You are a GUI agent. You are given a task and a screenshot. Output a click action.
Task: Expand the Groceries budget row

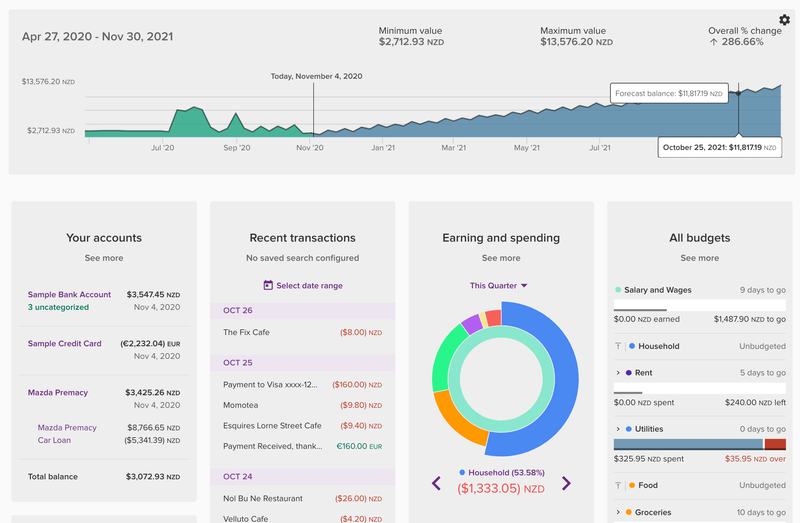[x=618, y=512]
